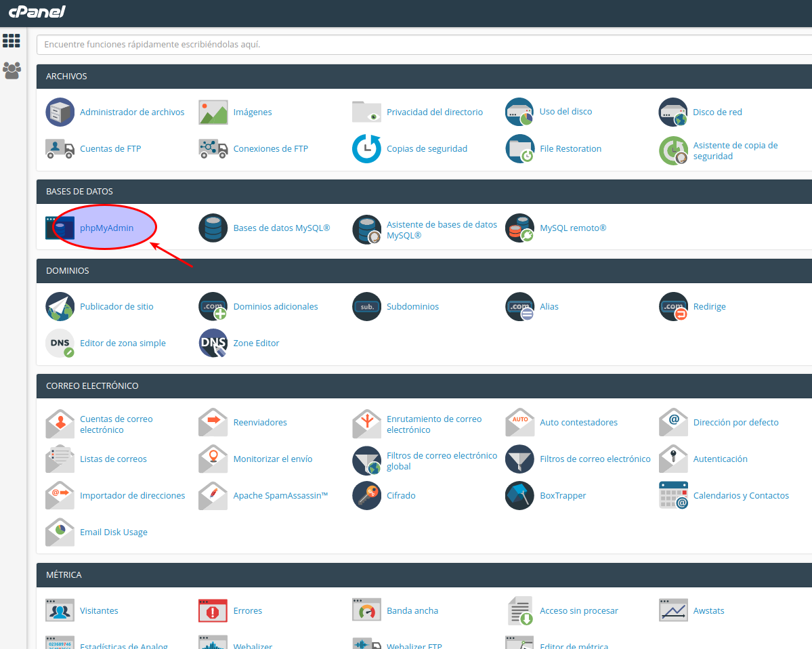
Task: Collapse the DOMINIOS section header
Action: click(x=424, y=271)
